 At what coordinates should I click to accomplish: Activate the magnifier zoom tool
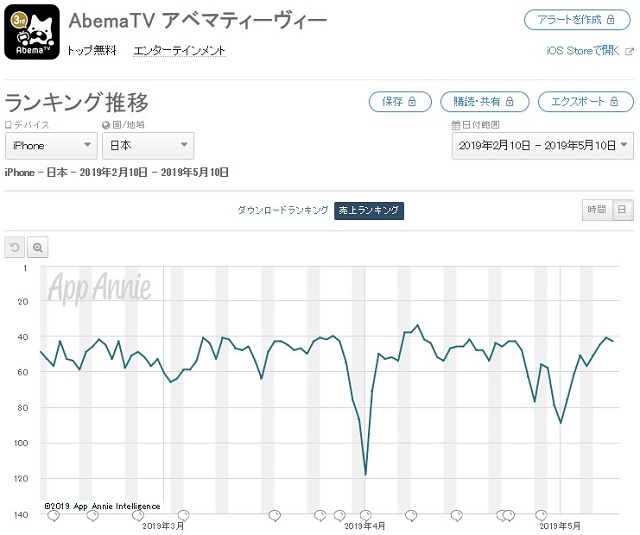pyautogui.click(x=38, y=247)
